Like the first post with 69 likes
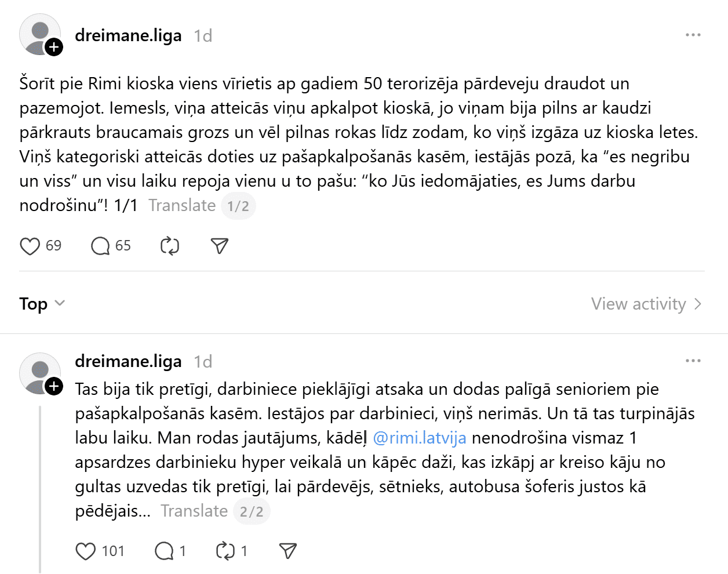The image size is (728, 574). [30, 246]
